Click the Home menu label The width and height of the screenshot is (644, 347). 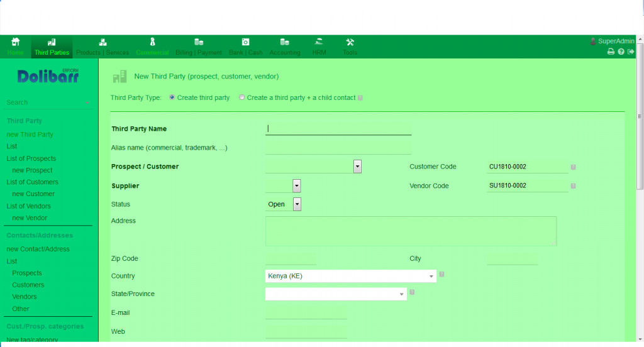point(15,53)
